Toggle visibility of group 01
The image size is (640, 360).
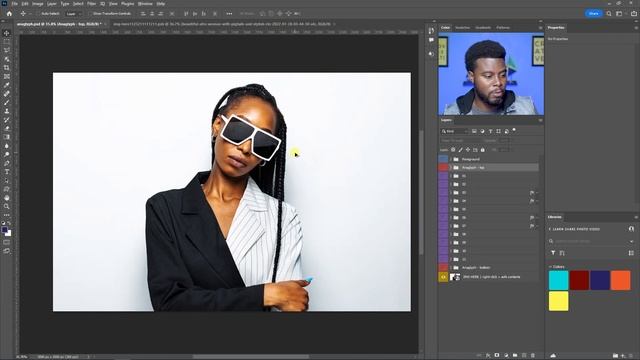pos(443,176)
